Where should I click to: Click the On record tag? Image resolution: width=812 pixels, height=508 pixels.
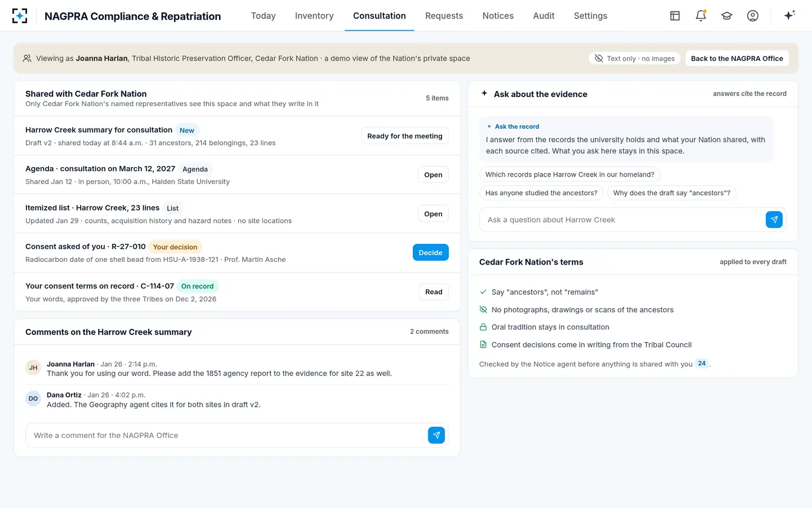(x=197, y=286)
